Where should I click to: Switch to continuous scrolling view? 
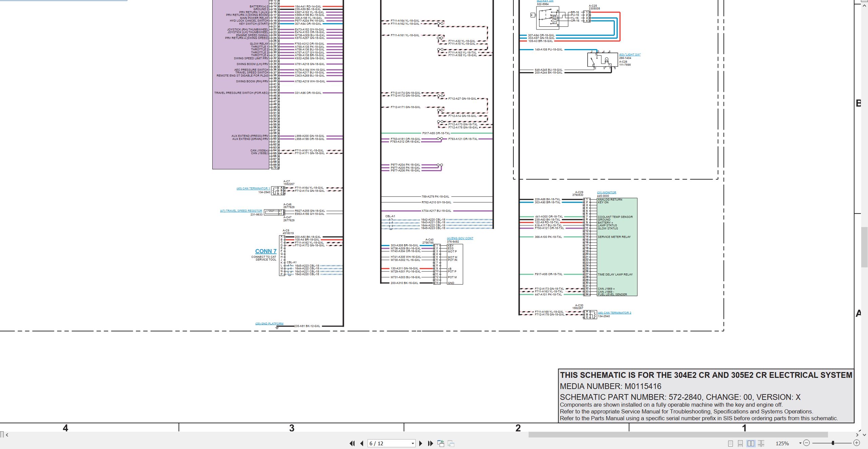tap(741, 443)
